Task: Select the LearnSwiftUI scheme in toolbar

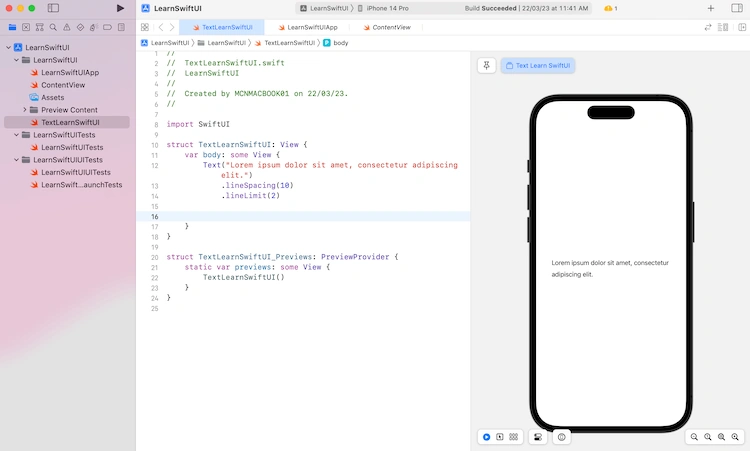Action: coord(324,8)
